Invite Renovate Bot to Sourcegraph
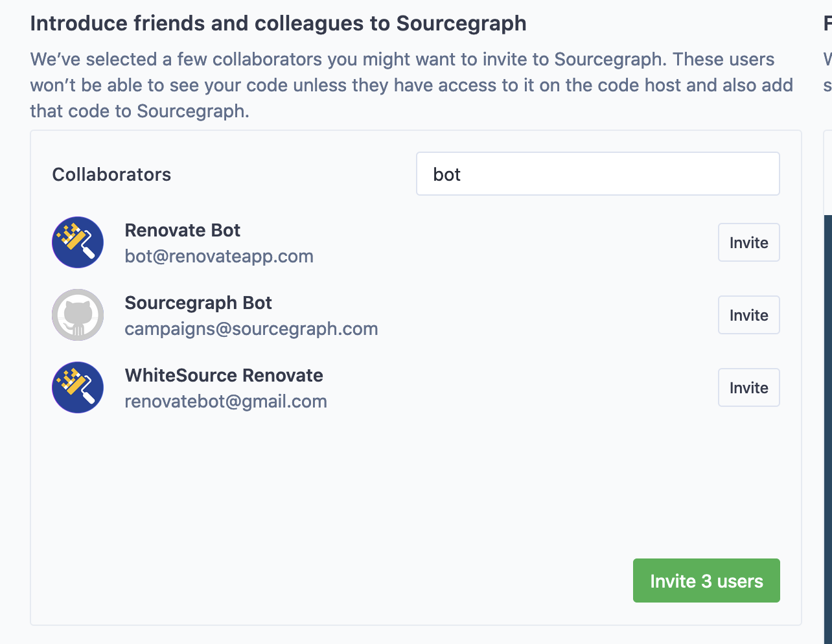The height and width of the screenshot is (644, 832). [748, 242]
